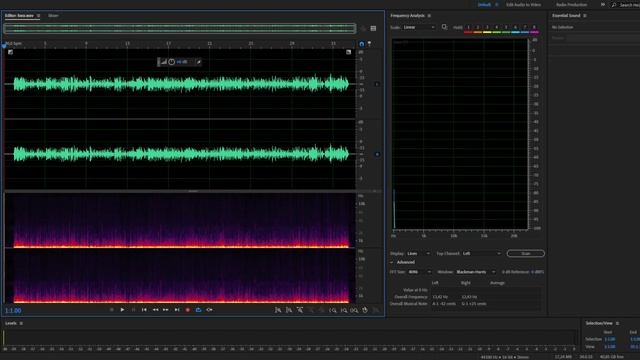Click the Selection Start time value

(610, 339)
